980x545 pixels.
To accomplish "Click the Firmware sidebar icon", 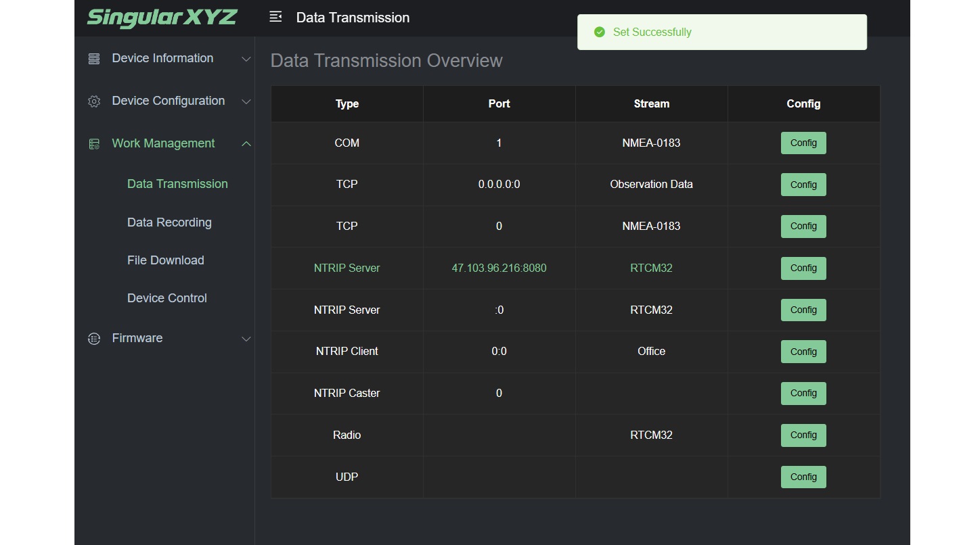I will coord(94,339).
